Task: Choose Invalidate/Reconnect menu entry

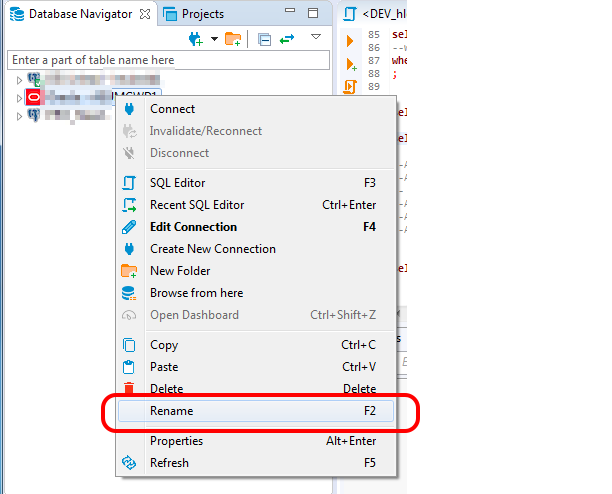Action: pyautogui.click(x=256, y=131)
